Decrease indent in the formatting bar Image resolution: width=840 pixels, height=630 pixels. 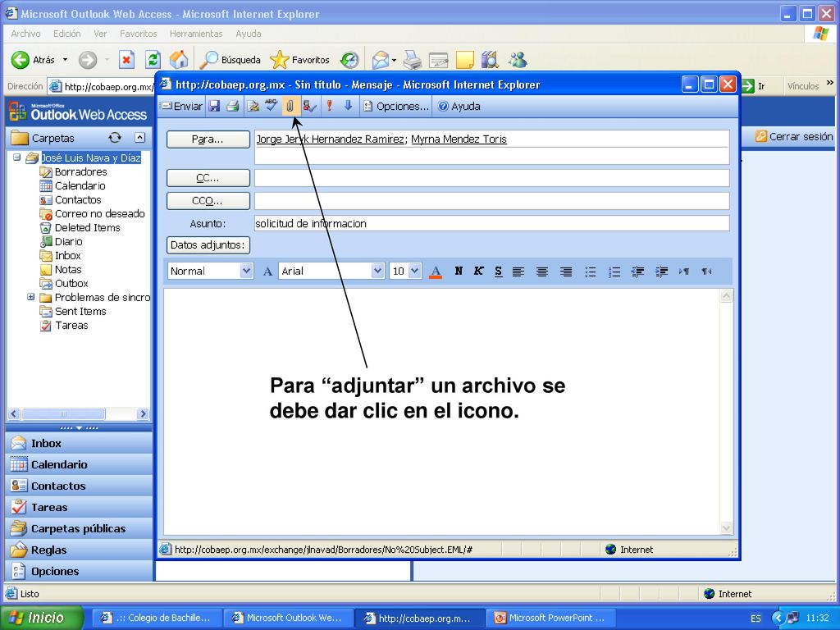pyautogui.click(x=637, y=272)
